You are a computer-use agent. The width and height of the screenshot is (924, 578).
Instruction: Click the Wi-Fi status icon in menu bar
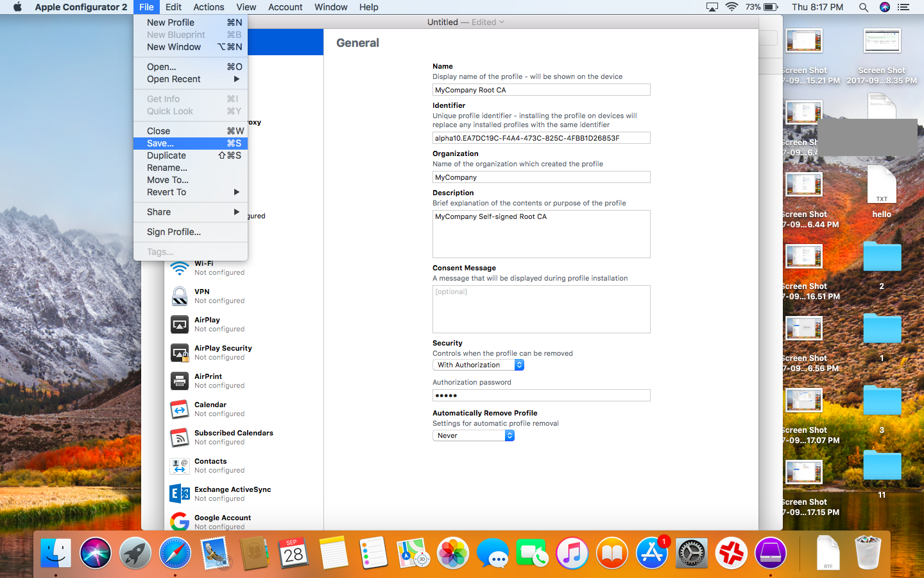[732, 7]
